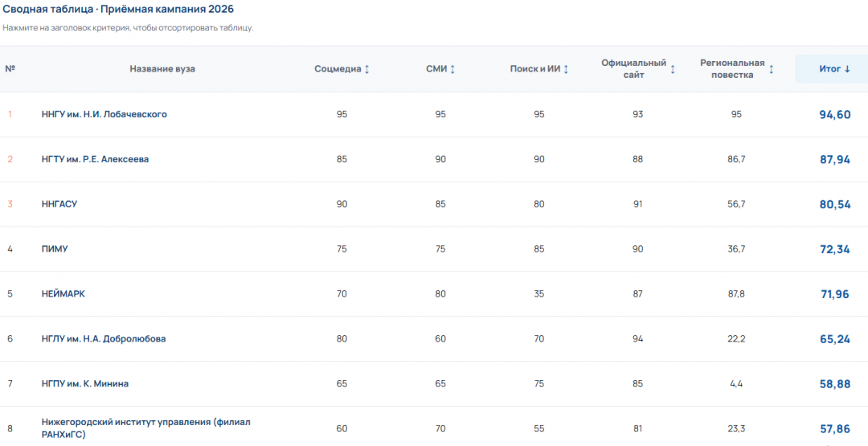Click regional value 23,3 for РАНХиГС
Screen dimensions: 868x446
[736, 428]
